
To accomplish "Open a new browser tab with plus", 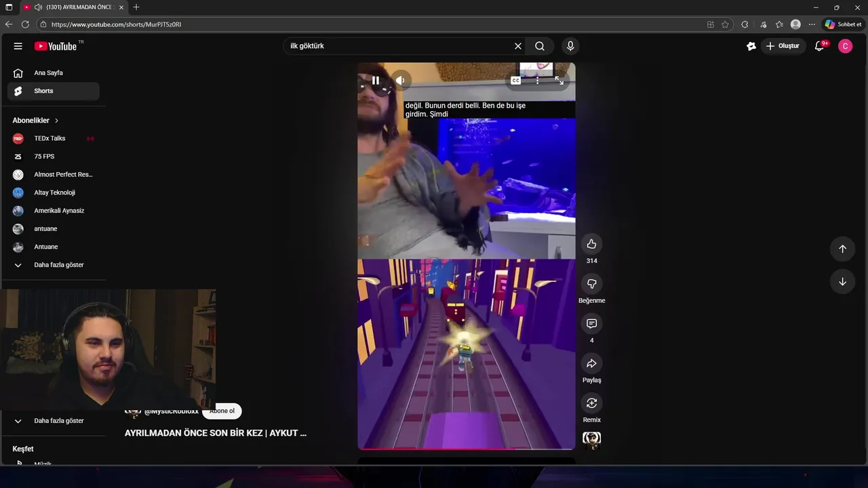I will pyautogui.click(x=136, y=7).
